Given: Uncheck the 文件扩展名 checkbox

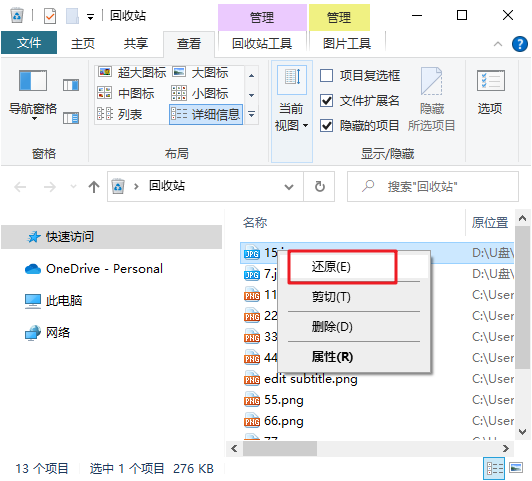Looking at the screenshot, I should (326, 100).
